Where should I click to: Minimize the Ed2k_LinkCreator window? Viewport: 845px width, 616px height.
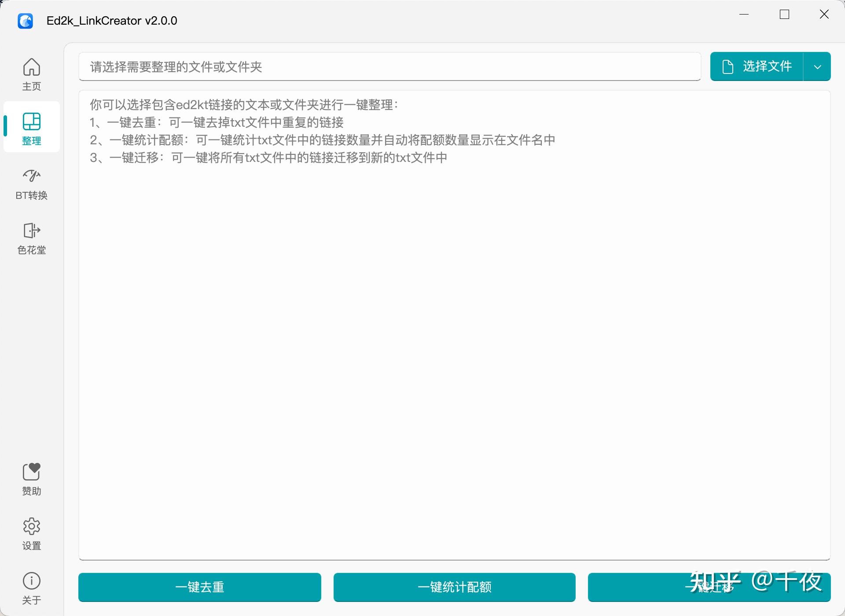coord(744,15)
